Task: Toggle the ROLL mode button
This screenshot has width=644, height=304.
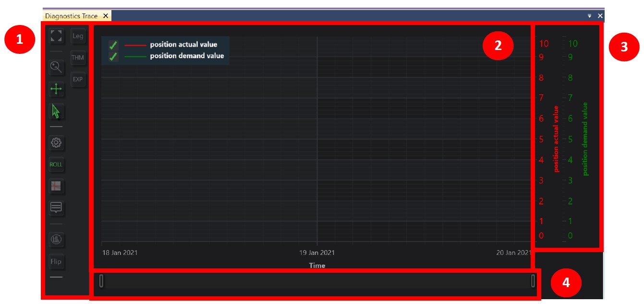Action: [x=56, y=165]
